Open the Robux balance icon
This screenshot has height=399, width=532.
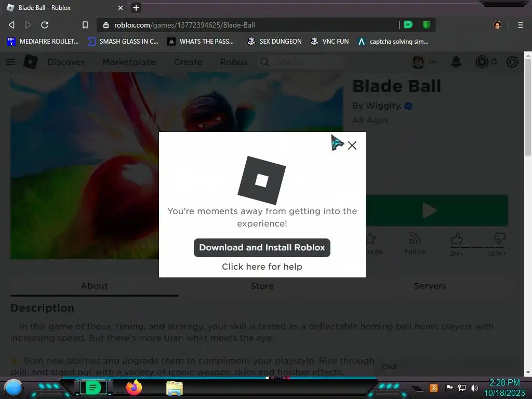coord(482,62)
